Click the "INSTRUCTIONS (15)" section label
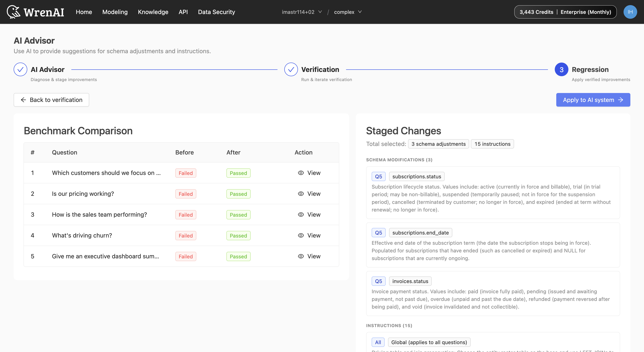644x352 pixels. (x=389, y=326)
